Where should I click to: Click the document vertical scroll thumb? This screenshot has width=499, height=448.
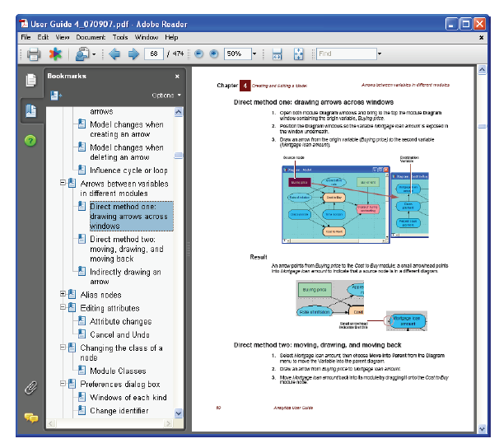pos(483,126)
